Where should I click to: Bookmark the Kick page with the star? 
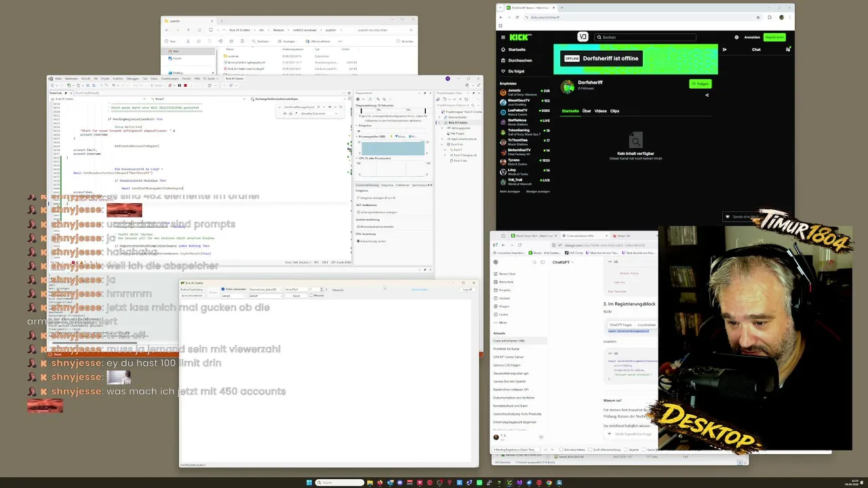coord(758,17)
